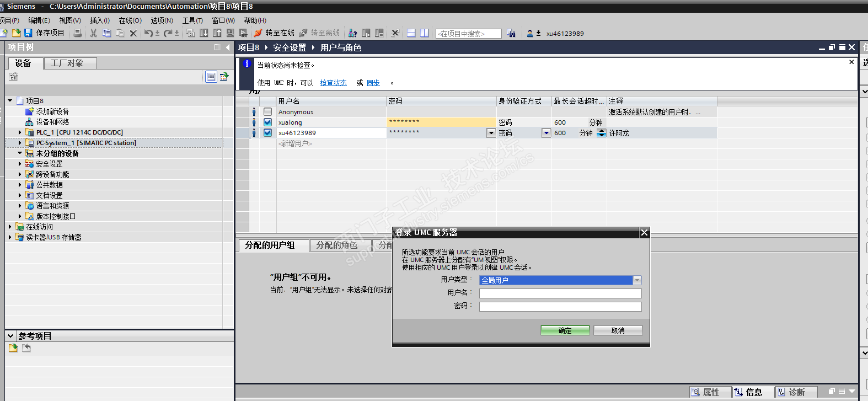Open authentication method dropdown for xu46123989
This screenshot has height=401, width=868.
tap(546, 133)
